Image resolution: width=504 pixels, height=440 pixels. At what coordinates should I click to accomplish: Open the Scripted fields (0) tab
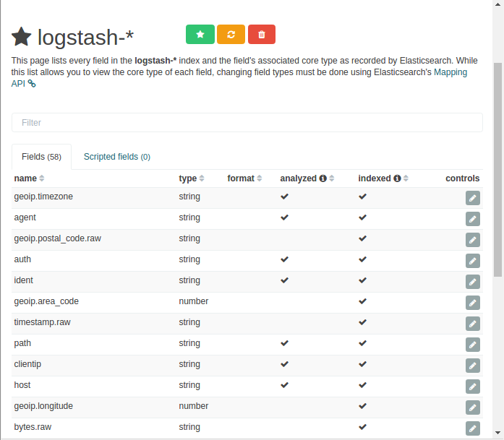117,157
